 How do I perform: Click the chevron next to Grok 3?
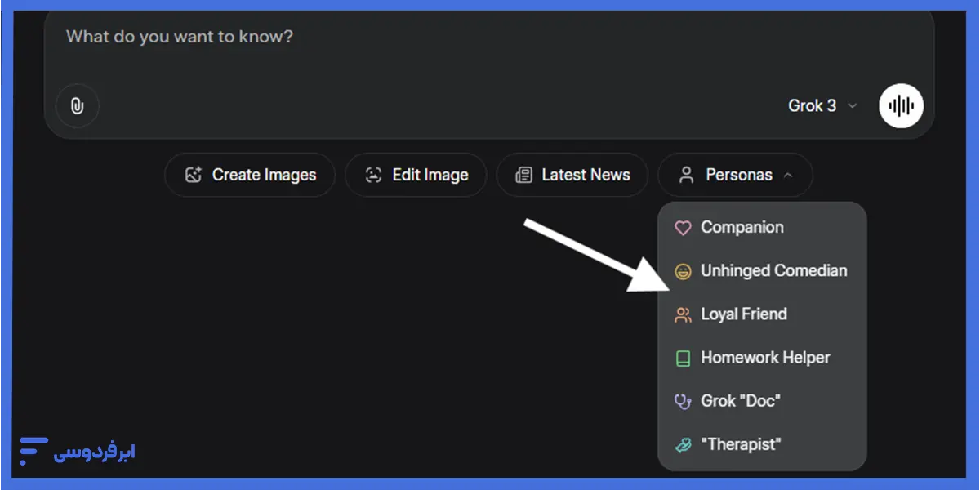click(x=853, y=106)
